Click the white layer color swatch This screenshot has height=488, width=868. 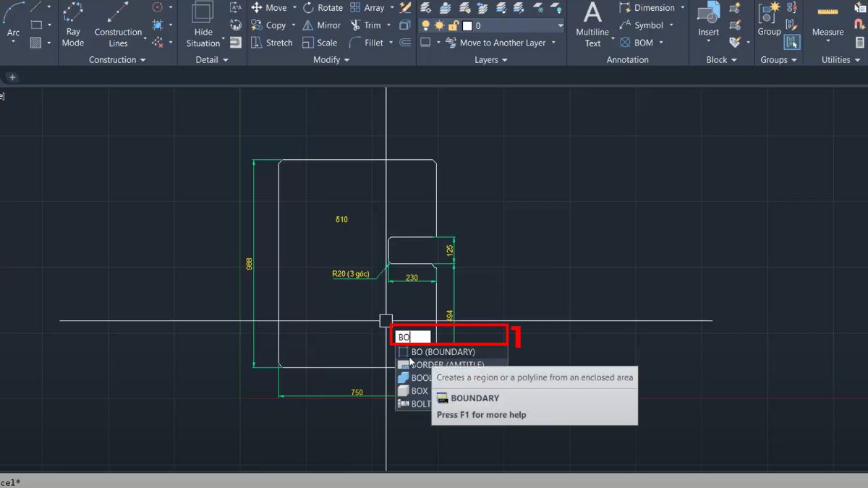point(467,25)
